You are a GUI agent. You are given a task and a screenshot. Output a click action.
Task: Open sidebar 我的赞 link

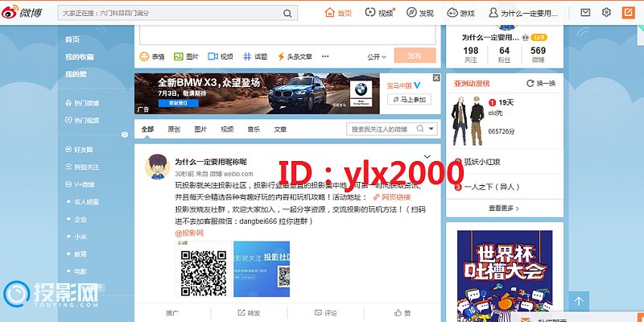[x=76, y=74]
